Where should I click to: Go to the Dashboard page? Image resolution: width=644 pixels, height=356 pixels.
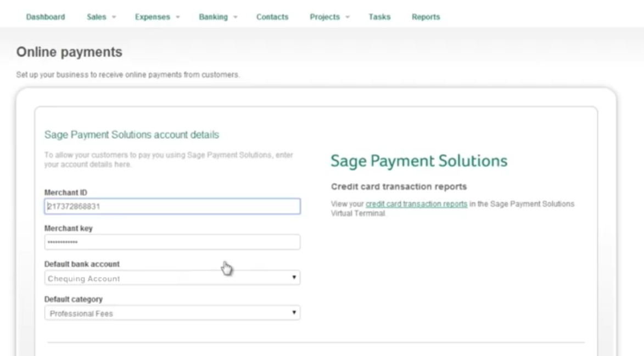click(46, 17)
